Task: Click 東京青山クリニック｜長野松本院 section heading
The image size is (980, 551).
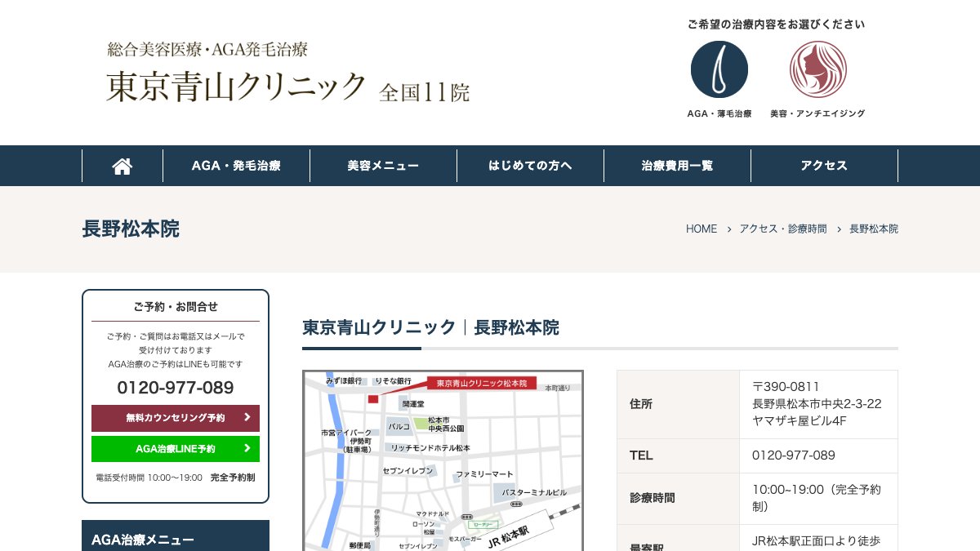Action: [430, 327]
